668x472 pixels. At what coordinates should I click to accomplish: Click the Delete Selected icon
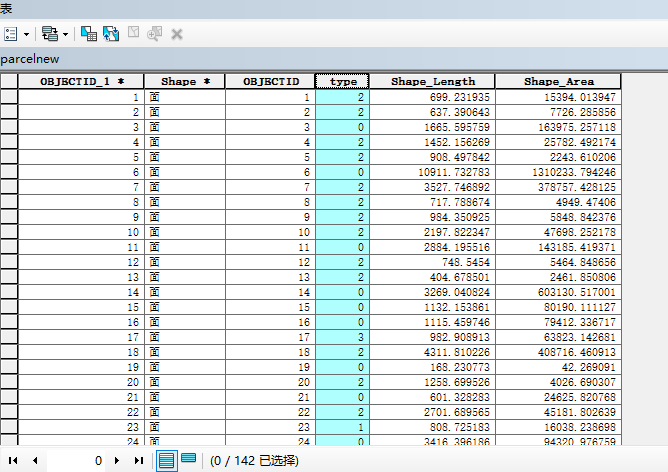tap(177, 34)
